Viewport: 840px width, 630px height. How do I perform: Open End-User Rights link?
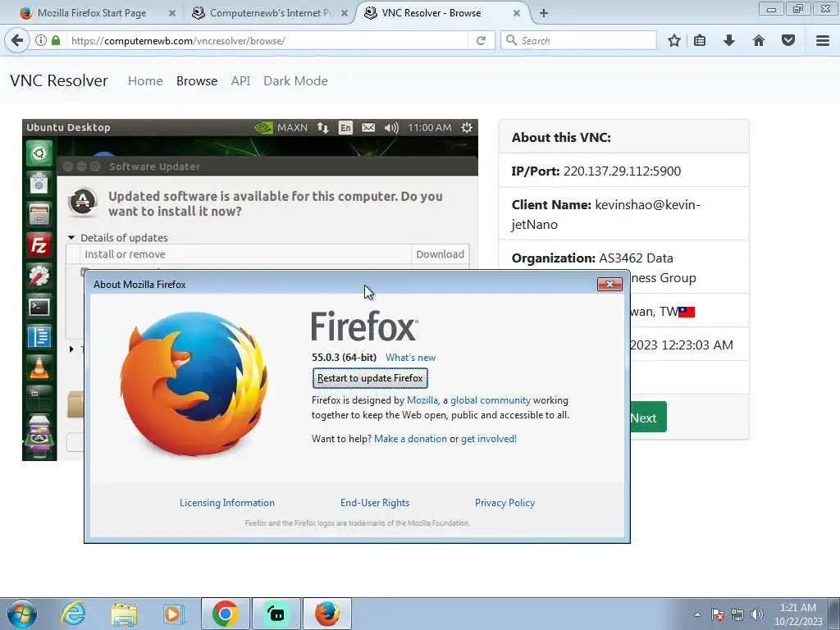(x=375, y=503)
